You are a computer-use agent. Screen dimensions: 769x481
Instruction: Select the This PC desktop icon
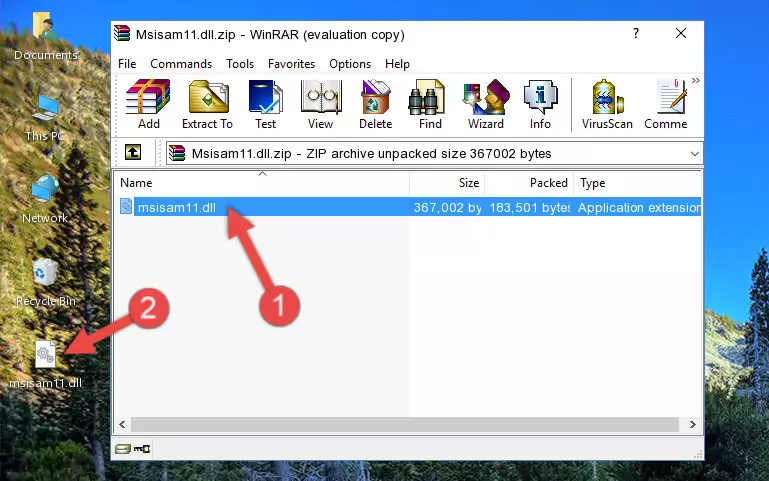tap(45, 118)
